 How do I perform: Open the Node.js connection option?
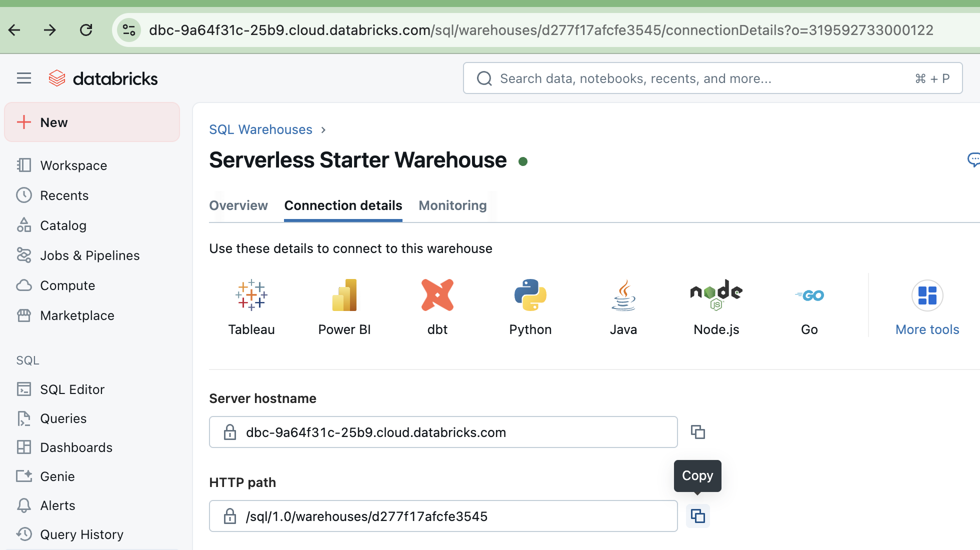(x=715, y=305)
